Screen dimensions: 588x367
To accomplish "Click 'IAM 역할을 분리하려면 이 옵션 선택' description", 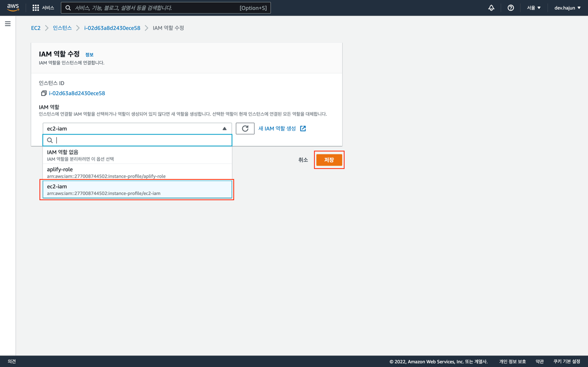I will pyautogui.click(x=80, y=159).
